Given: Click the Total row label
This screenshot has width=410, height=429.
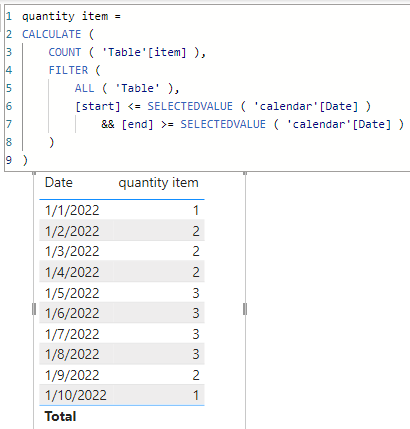Looking at the screenshot, I should [60, 416].
